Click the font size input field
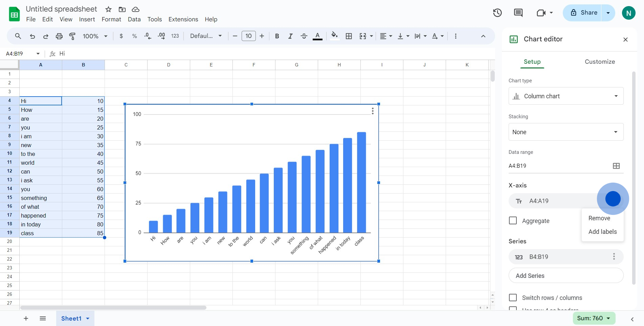Viewport: 644px width, 326px height. (x=248, y=36)
